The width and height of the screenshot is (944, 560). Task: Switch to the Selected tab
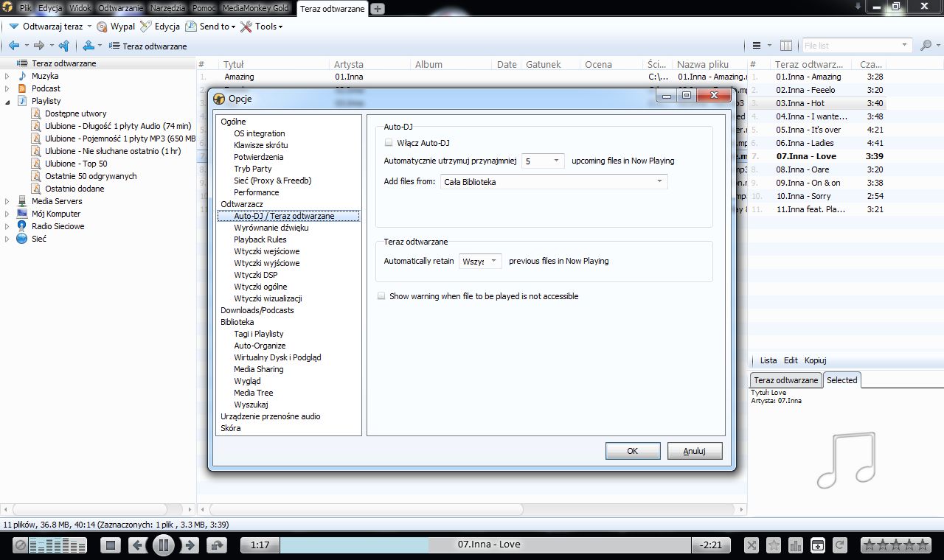841,380
